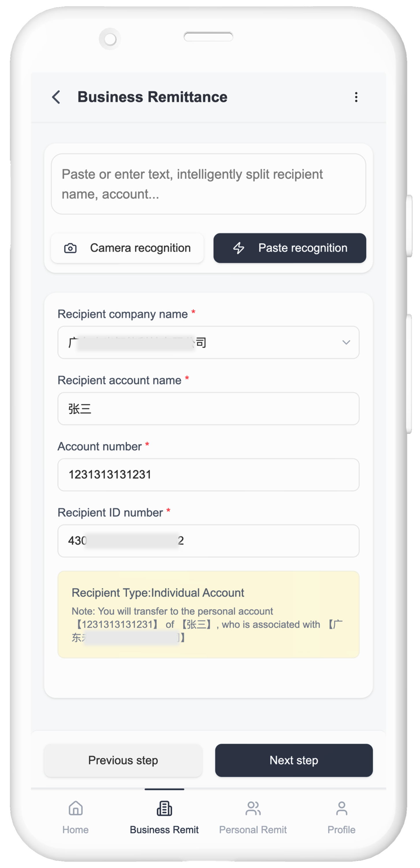Viewport: 420px width, 868px height.
Task: Click the Previous step button
Action: [x=123, y=760]
